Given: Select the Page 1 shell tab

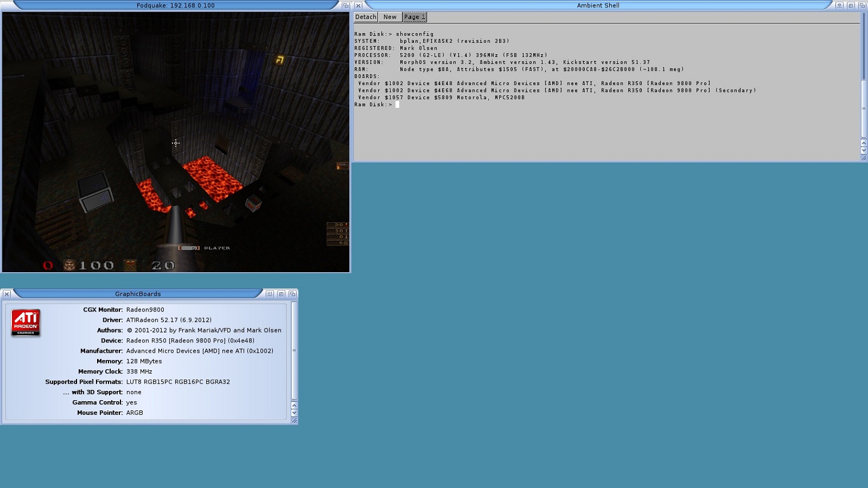Looking at the screenshot, I should tap(414, 17).
